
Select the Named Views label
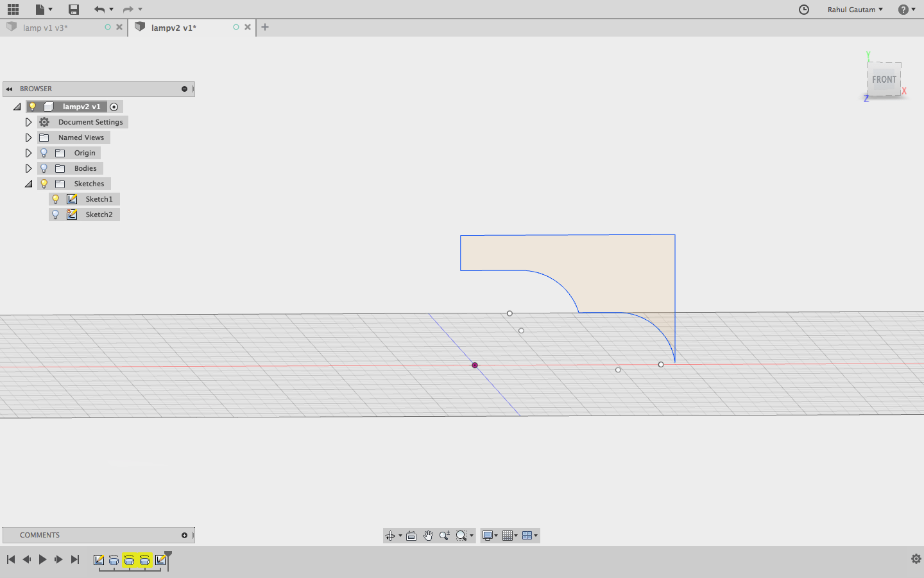[81, 137]
